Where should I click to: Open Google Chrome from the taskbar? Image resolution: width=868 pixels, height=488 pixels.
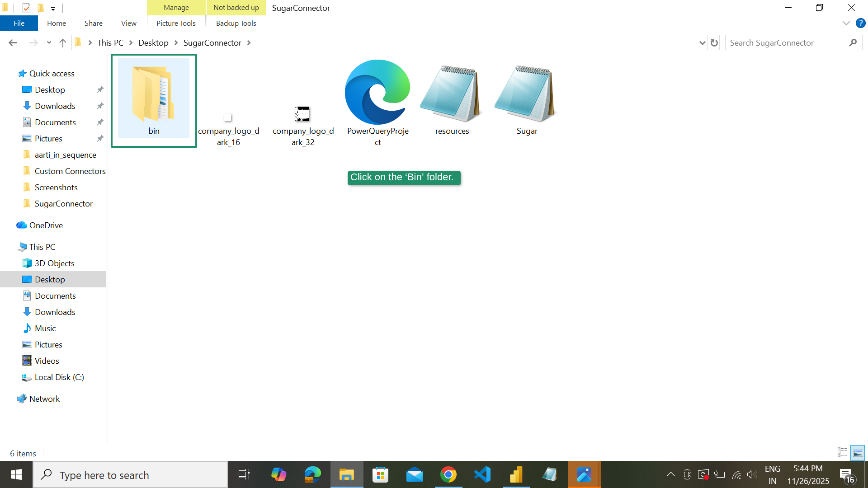click(448, 474)
